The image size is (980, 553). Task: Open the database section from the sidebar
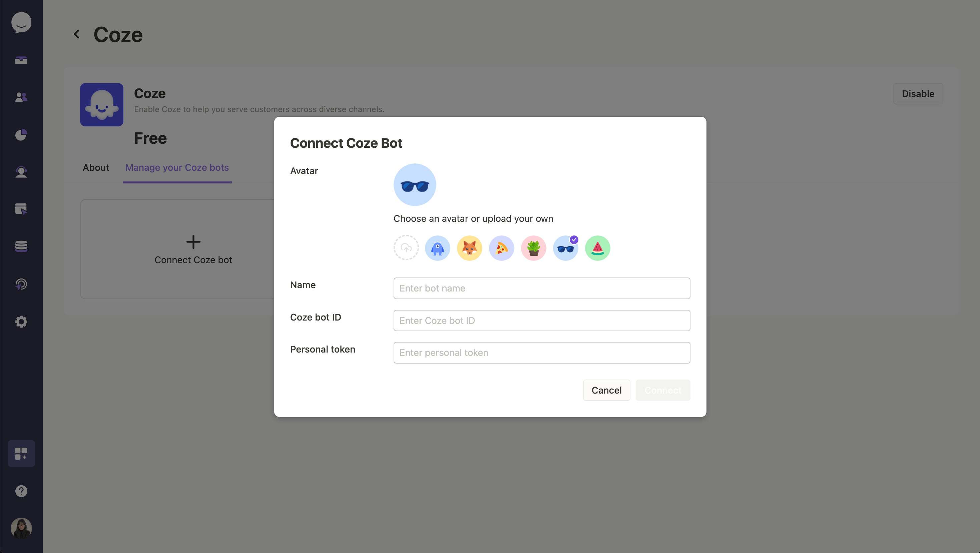(21, 246)
